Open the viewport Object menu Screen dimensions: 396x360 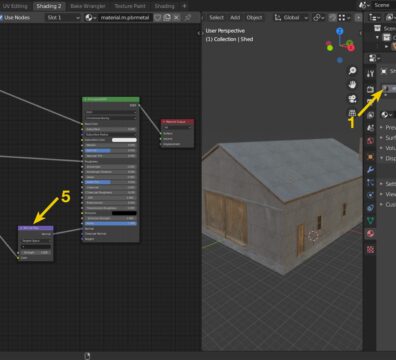tap(254, 17)
